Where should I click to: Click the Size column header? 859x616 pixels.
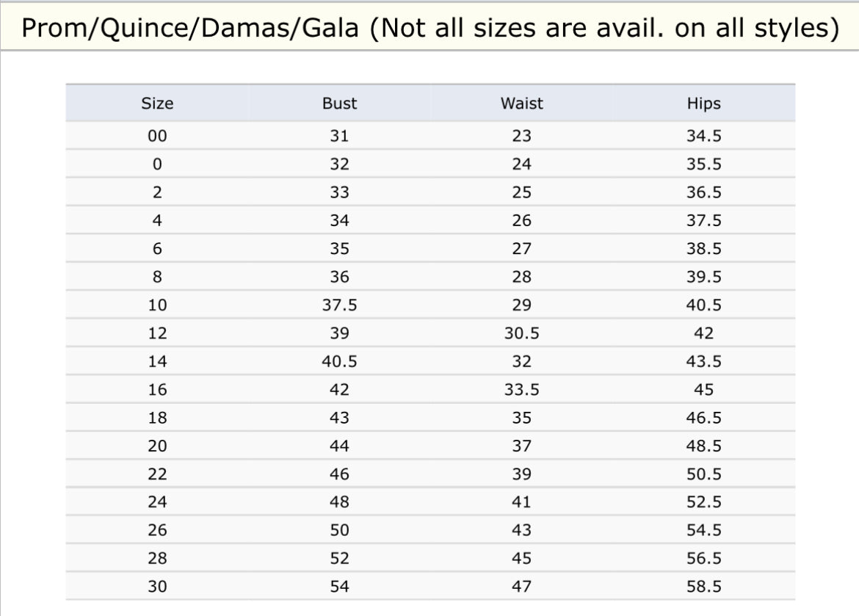tap(157, 104)
